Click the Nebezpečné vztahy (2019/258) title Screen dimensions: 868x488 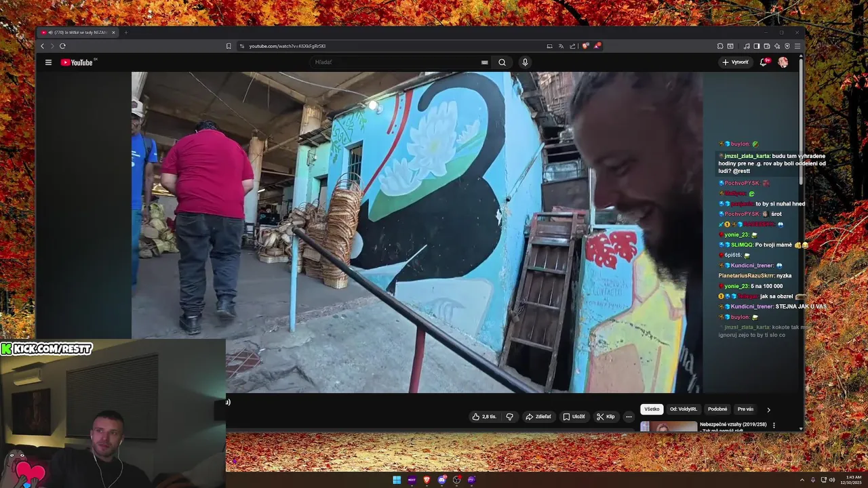point(733,424)
